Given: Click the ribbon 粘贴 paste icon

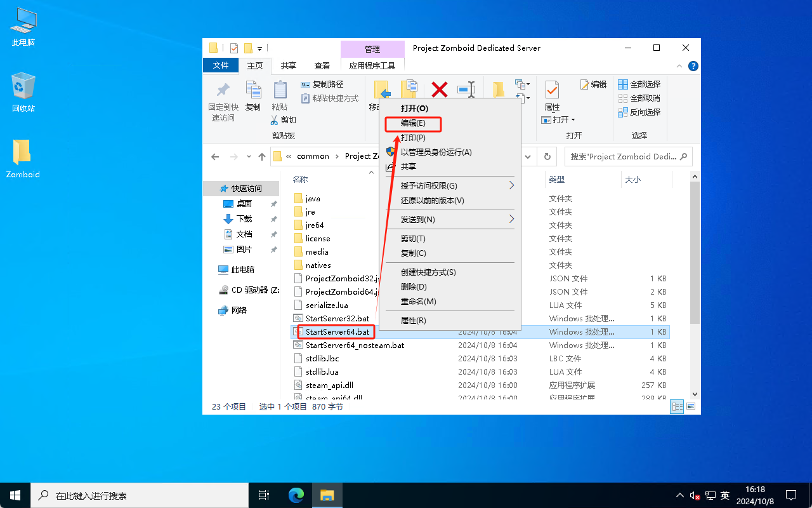Looking at the screenshot, I should [x=280, y=96].
